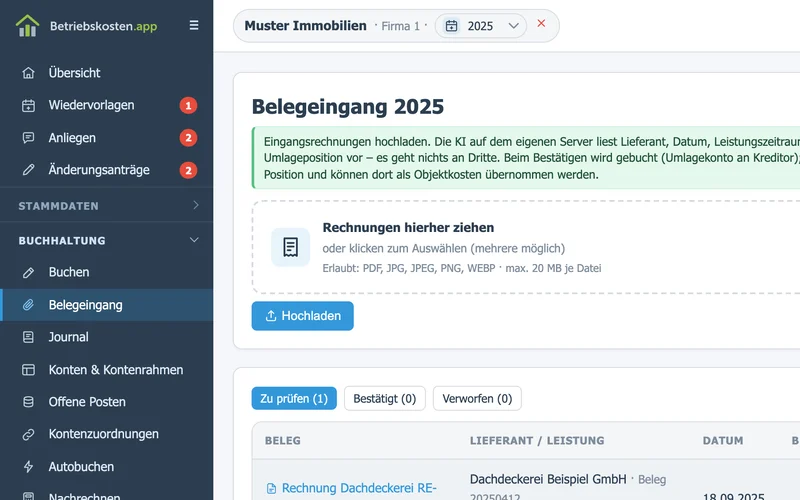Go to Journal in the sidebar
The width and height of the screenshot is (800, 500).
click(x=68, y=337)
